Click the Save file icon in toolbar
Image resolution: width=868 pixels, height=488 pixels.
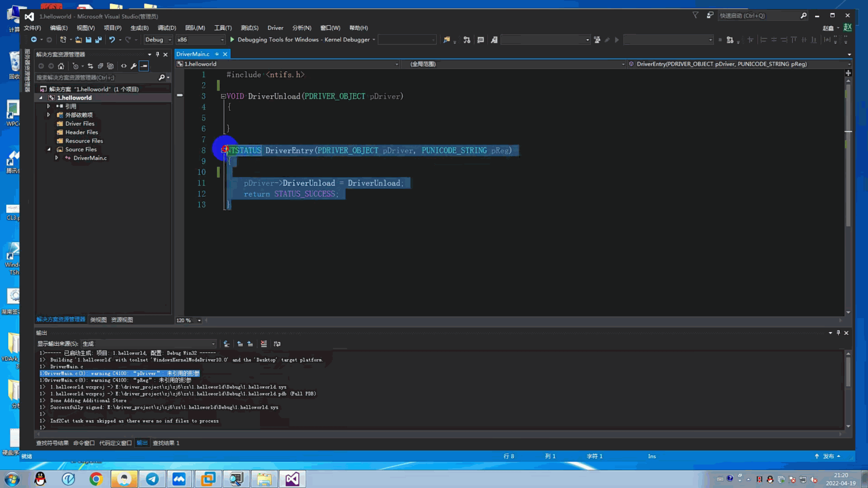tap(89, 40)
